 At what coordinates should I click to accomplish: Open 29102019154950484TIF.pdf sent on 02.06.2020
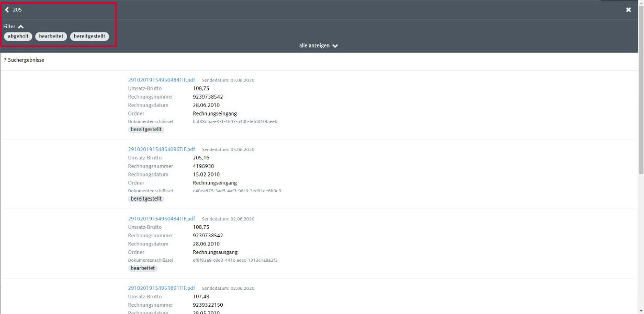click(x=161, y=219)
